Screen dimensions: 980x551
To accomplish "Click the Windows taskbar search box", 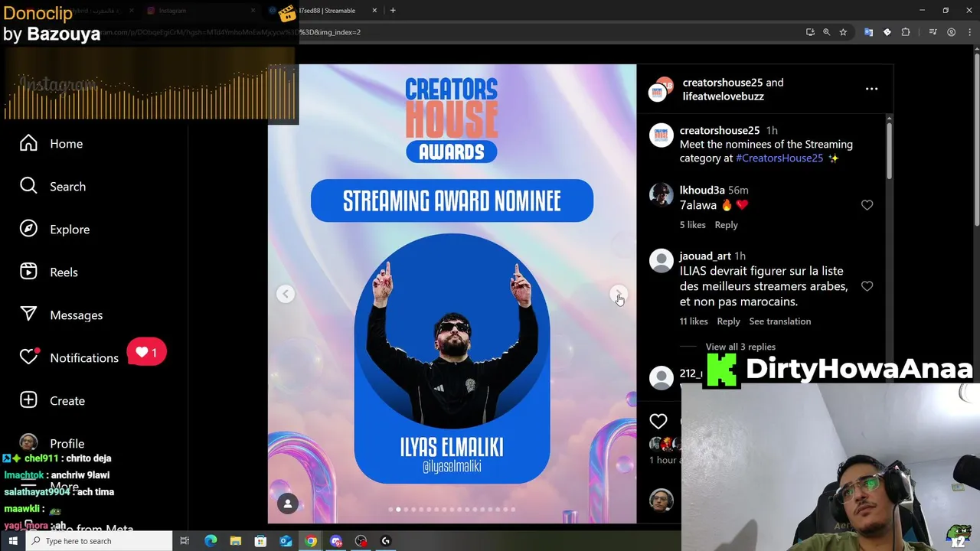I will point(100,541).
